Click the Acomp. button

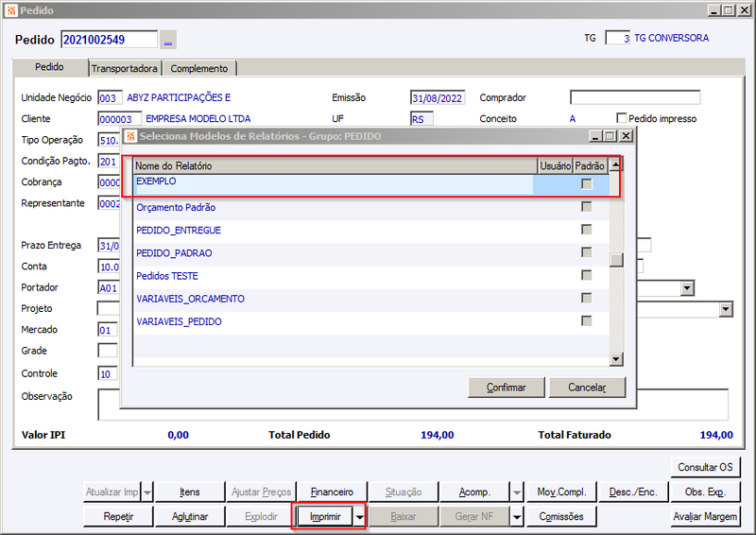click(474, 492)
